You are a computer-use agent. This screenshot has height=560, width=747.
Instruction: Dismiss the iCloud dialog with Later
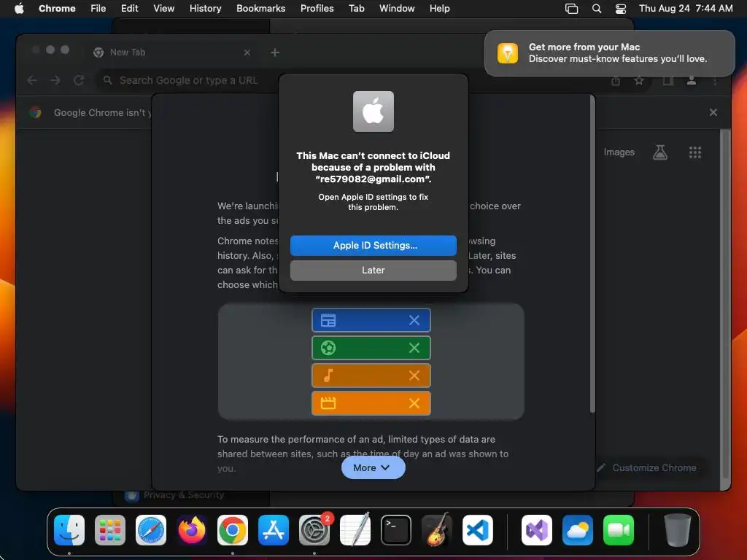point(373,270)
